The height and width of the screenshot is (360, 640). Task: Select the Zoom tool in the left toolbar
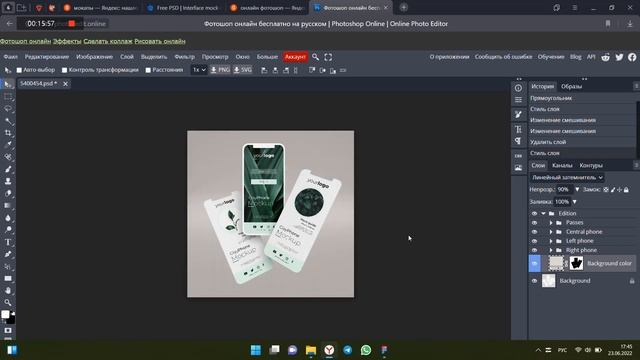click(x=8, y=302)
